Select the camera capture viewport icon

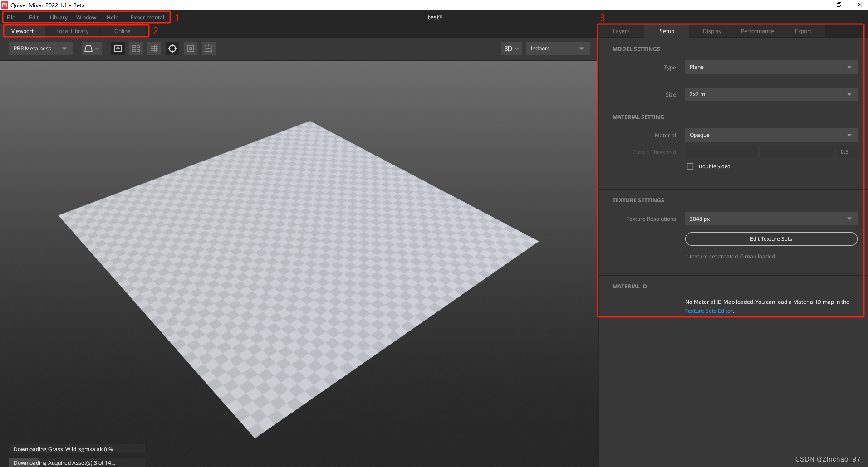click(x=190, y=48)
